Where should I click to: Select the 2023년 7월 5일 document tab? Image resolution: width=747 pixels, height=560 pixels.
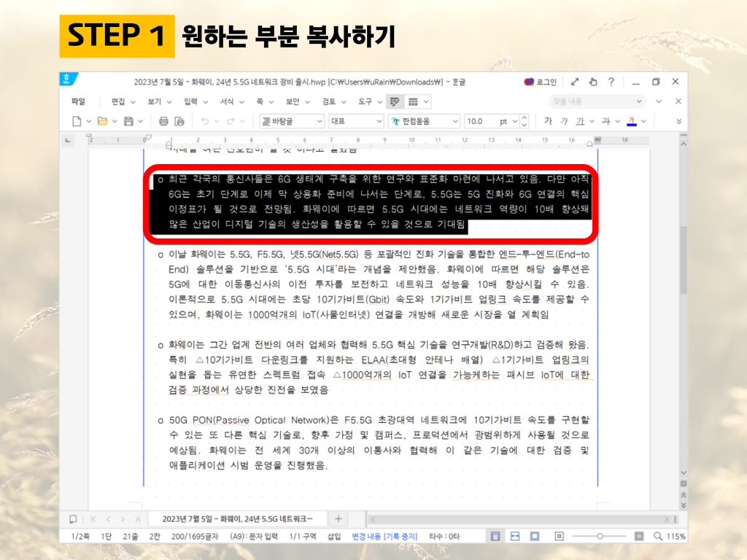point(237,519)
